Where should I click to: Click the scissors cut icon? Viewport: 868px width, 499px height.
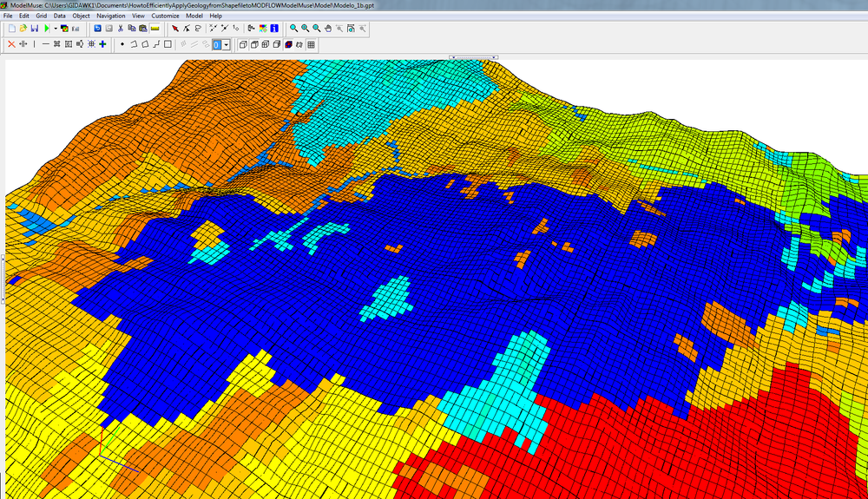[120, 28]
